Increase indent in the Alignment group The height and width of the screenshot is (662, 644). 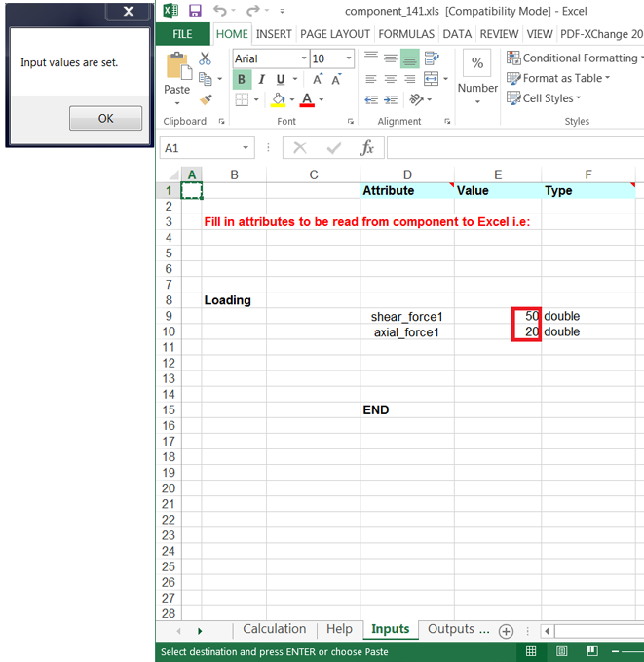[x=391, y=100]
